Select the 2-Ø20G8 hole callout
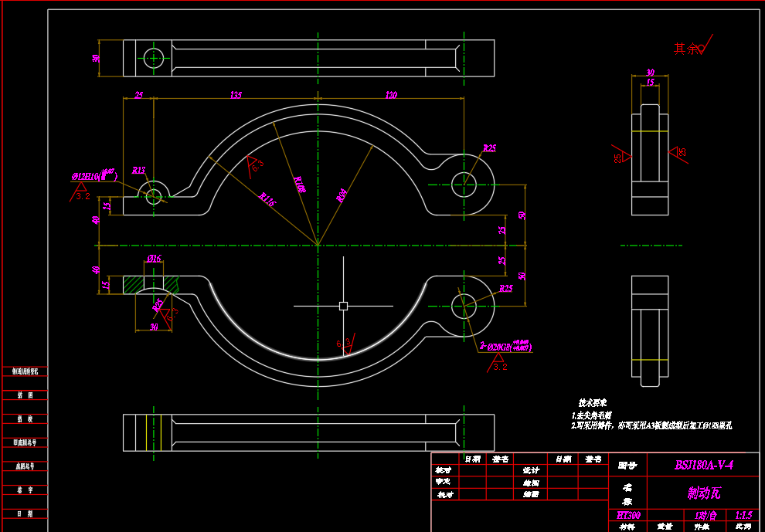Viewport: 765px width, 532px height. coord(505,347)
